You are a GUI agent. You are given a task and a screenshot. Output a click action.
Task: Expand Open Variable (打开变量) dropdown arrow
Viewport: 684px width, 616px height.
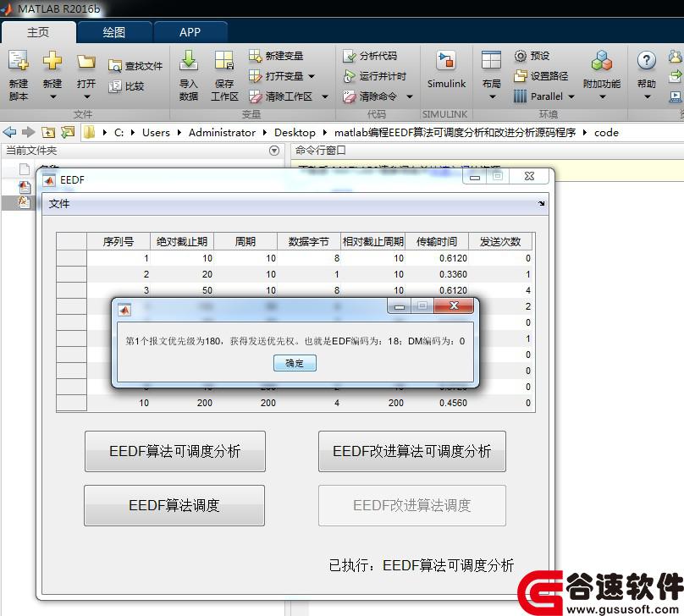pos(312,77)
